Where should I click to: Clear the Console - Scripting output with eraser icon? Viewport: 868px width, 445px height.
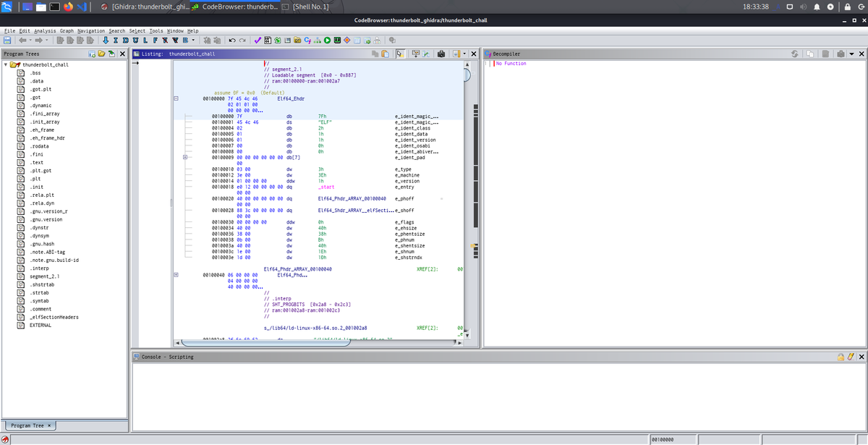(x=851, y=356)
